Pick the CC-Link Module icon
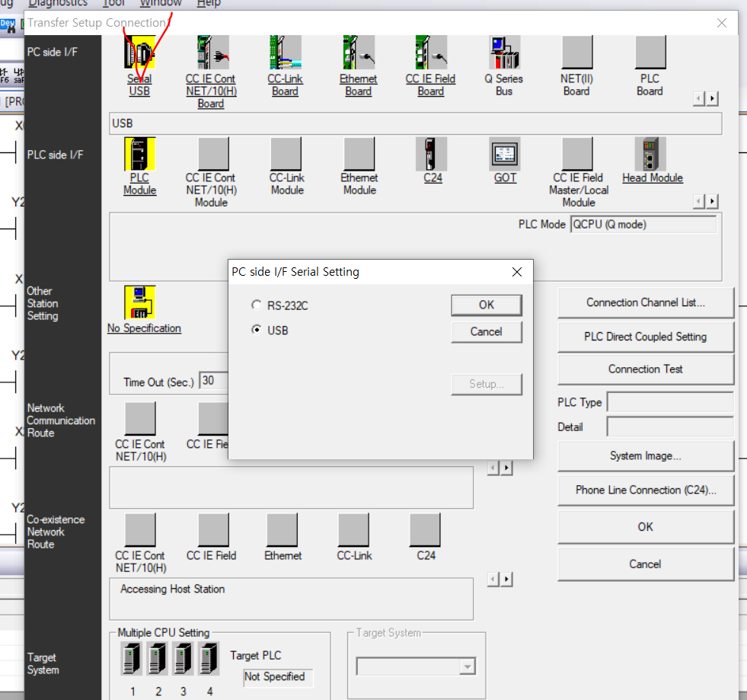 pyautogui.click(x=286, y=154)
